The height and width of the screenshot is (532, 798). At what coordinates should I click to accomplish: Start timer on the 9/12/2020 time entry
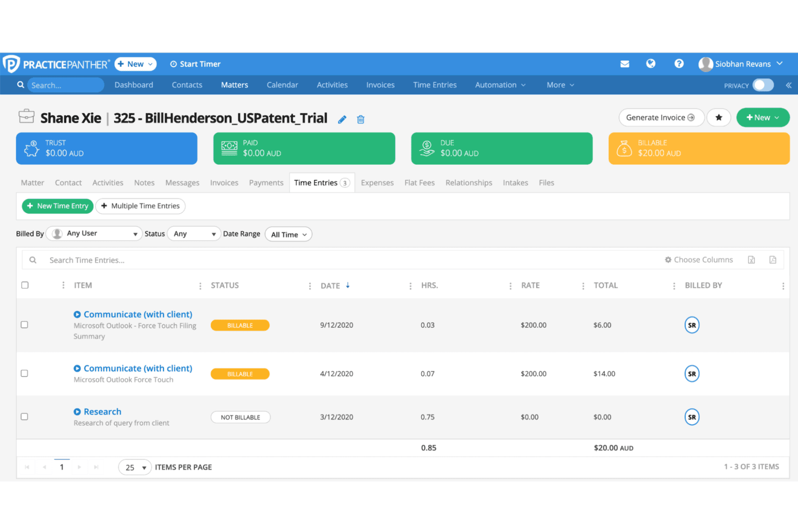77,314
